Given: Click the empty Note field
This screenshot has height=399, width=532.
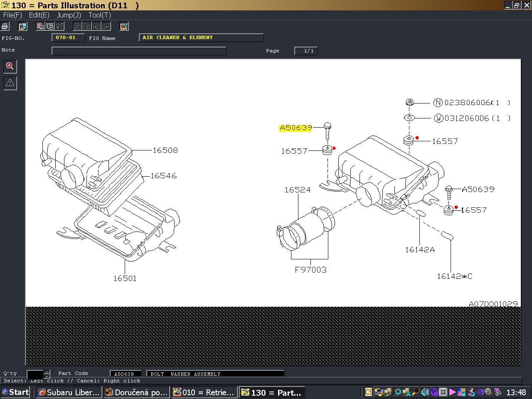Looking at the screenshot, I should [x=139, y=51].
